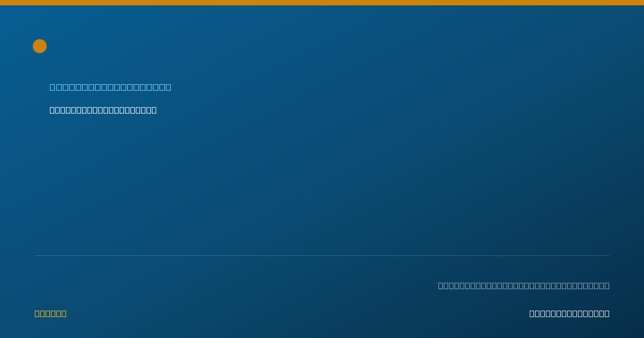644x338 pixels.
Task: Select the light blue heading text line
Action: tap(111, 87)
